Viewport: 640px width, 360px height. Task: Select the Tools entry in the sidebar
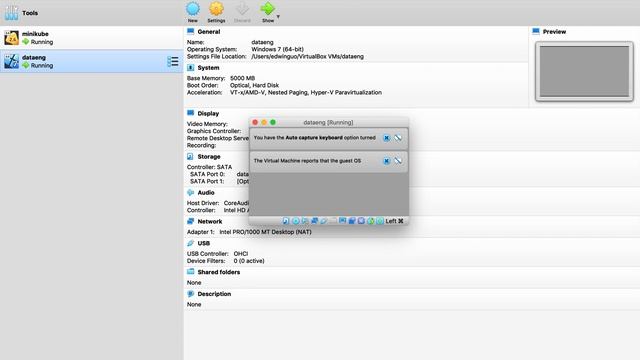92,13
